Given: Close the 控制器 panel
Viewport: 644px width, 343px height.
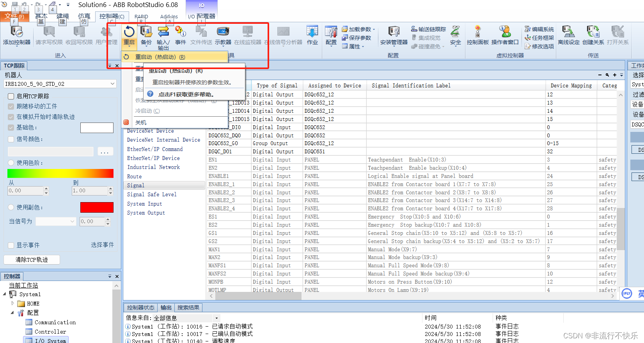Looking at the screenshot, I should 117,276.
